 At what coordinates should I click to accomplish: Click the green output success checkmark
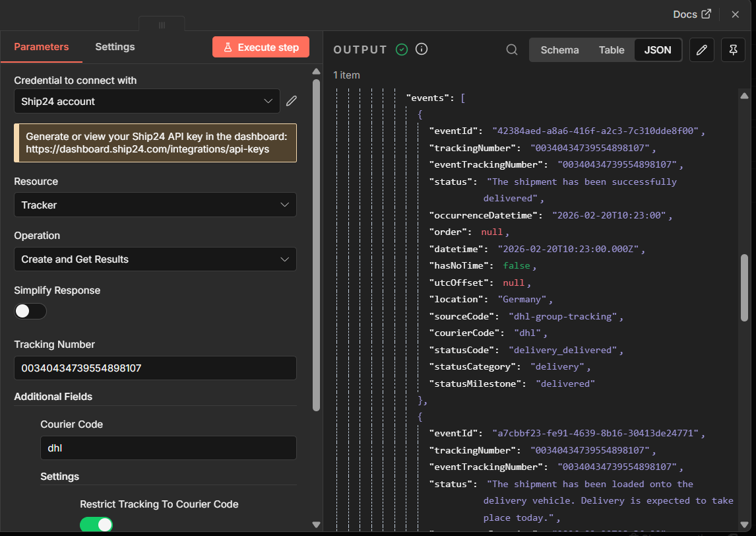402,50
